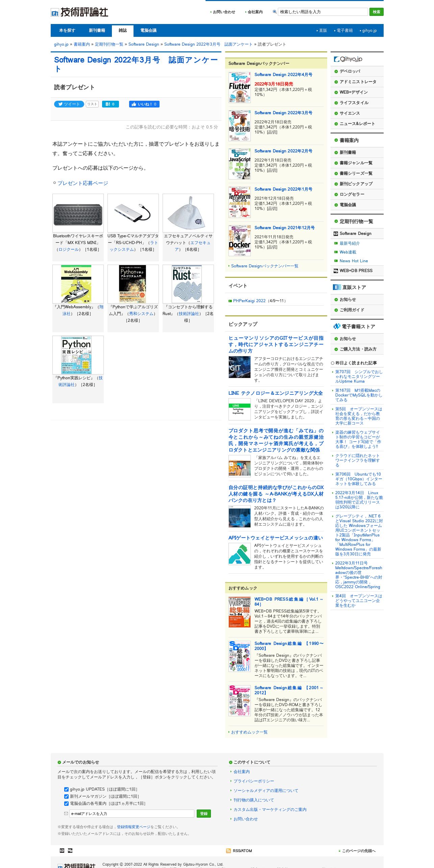Open the サイエンス sidebar category

(x=357, y=113)
